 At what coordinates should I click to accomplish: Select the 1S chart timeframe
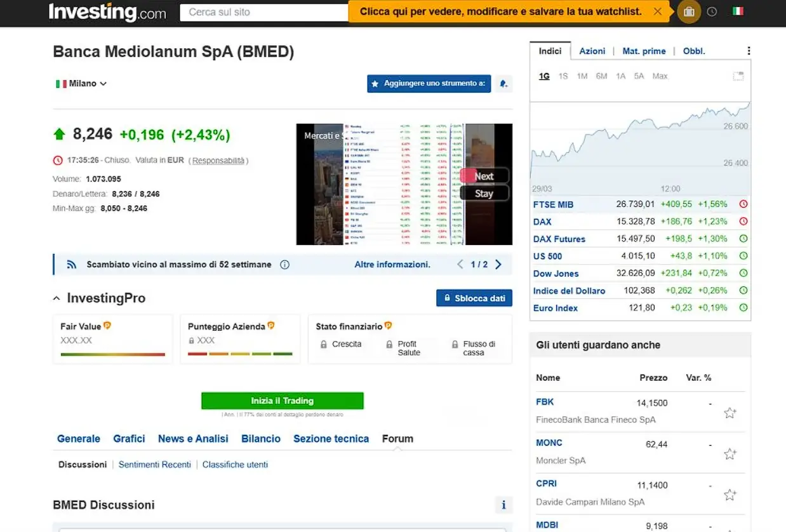click(x=563, y=76)
